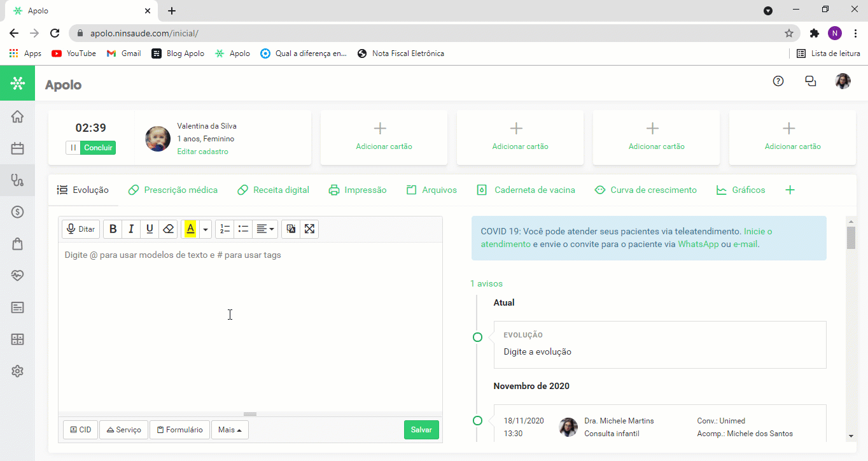
Task: Save the evolution with Salvar
Action: [x=421, y=430]
